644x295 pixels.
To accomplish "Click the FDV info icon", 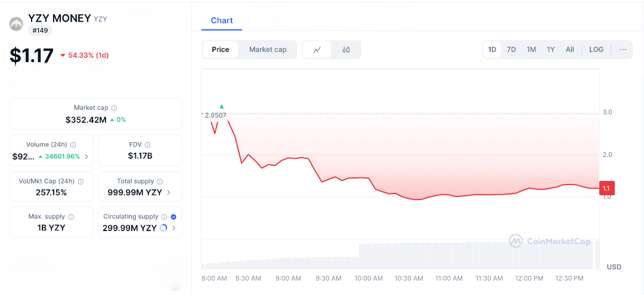I will point(147,145).
